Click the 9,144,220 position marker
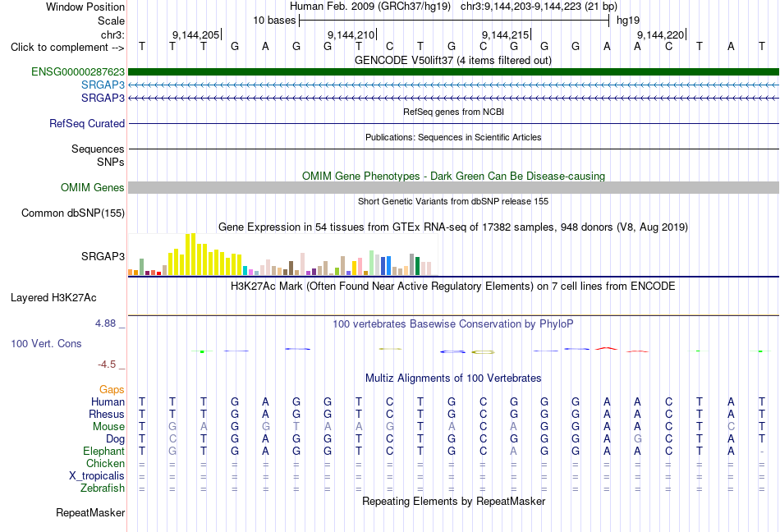780x532 pixels. (x=661, y=34)
